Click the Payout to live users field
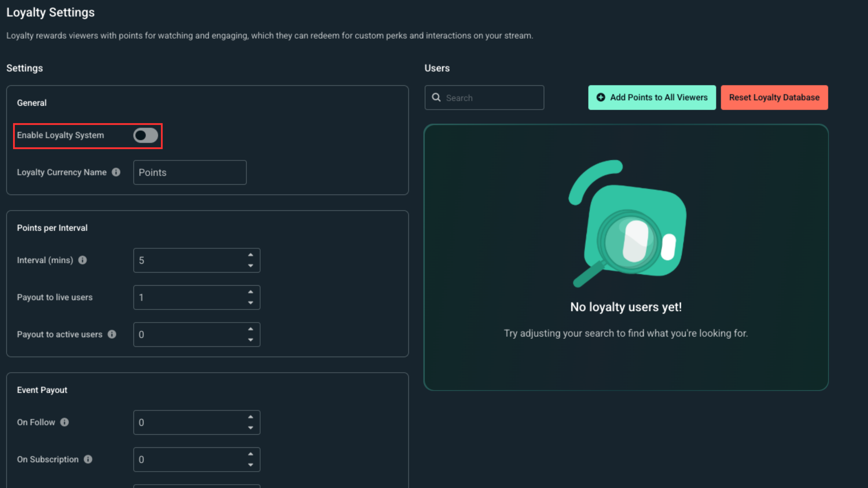868x488 pixels. pos(196,297)
